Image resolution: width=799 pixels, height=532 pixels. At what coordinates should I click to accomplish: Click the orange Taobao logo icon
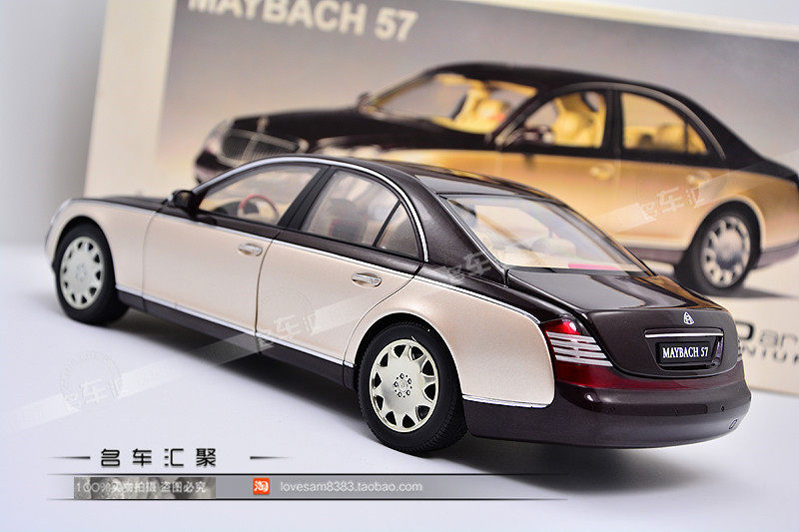coord(261,486)
